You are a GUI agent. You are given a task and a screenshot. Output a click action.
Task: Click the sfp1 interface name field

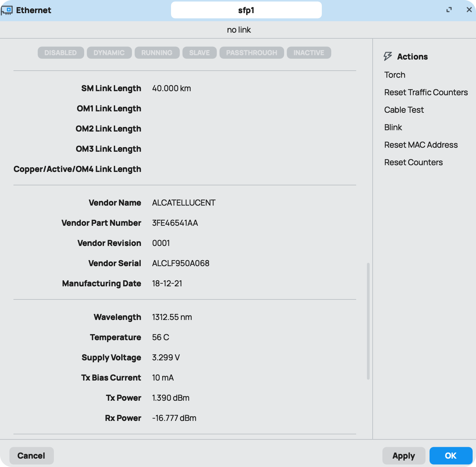point(246,10)
